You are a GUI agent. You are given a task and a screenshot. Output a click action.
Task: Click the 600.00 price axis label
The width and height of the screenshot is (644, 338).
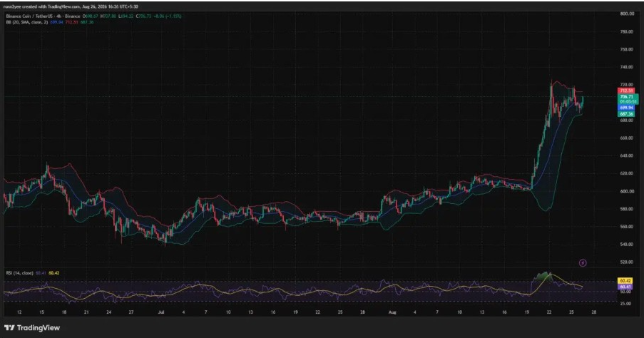[x=627, y=191]
